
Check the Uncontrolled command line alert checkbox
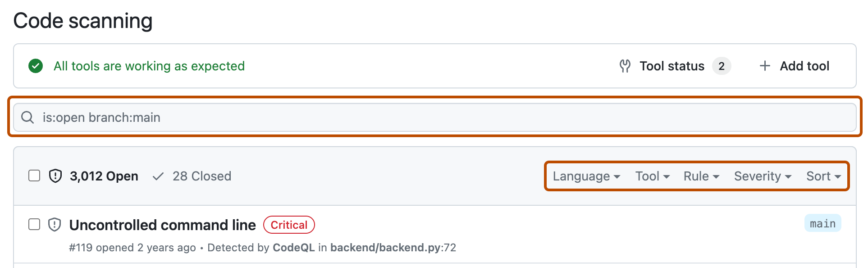click(34, 224)
